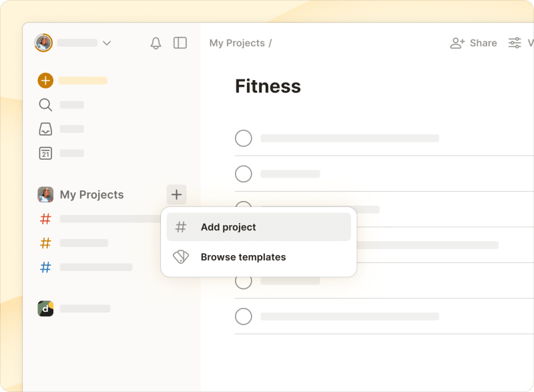Click the Todoist app icon at bottom

coord(45,309)
